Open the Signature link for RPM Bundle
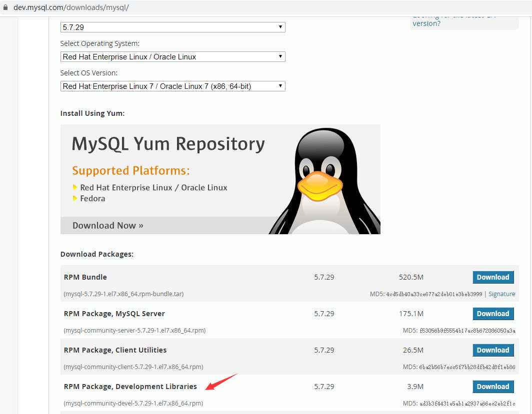The image size is (532, 414). click(502, 294)
